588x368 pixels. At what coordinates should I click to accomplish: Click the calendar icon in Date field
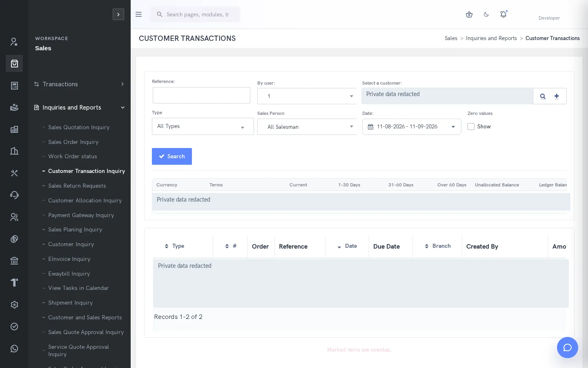370,127
